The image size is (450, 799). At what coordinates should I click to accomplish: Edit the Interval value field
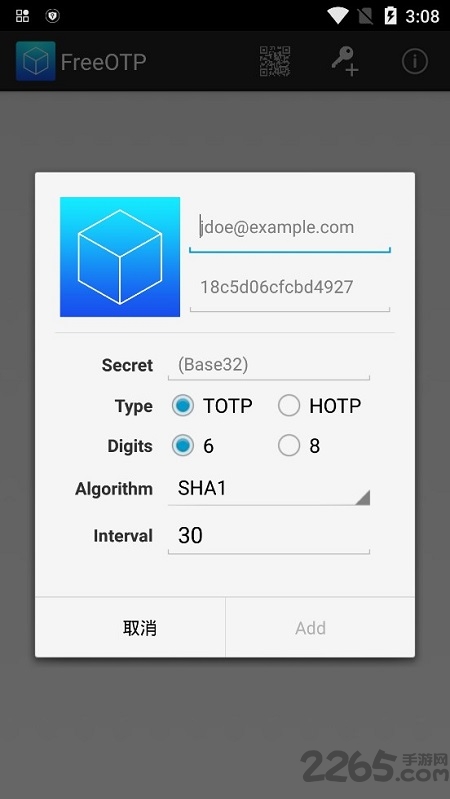click(269, 537)
